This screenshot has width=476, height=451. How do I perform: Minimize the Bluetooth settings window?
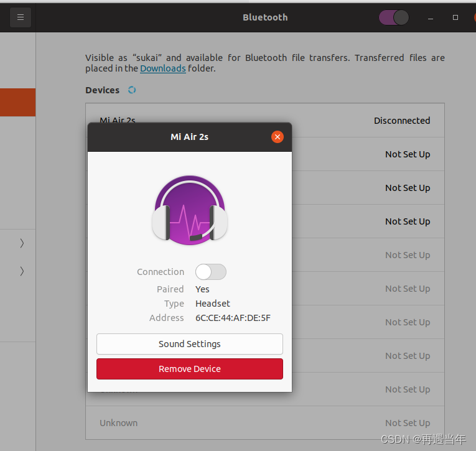431,17
